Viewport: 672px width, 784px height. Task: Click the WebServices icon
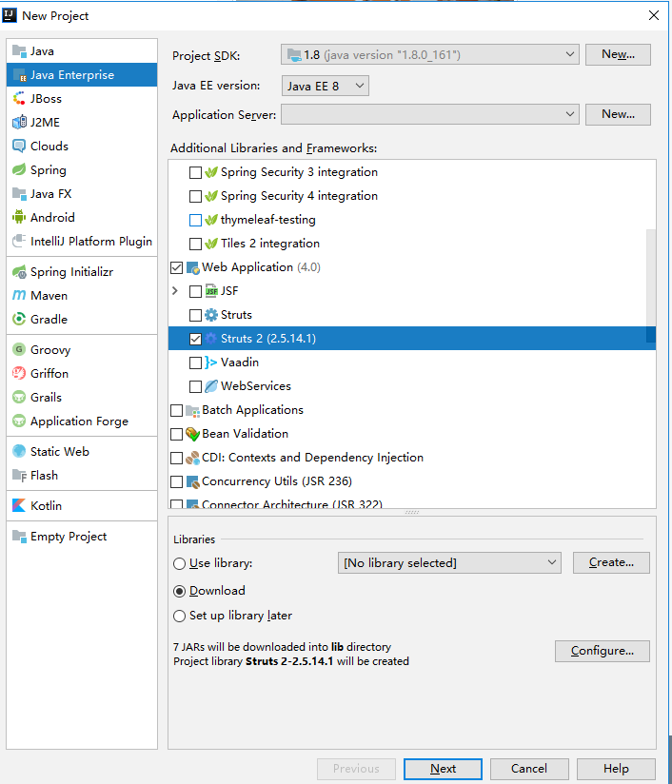pyautogui.click(x=211, y=386)
